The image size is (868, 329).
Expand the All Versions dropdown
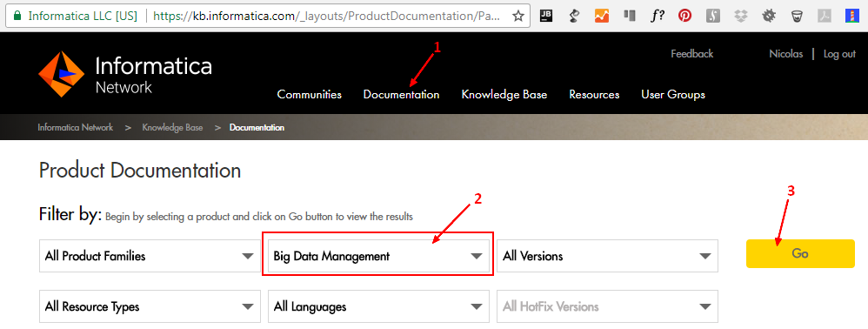coord(607,256)
